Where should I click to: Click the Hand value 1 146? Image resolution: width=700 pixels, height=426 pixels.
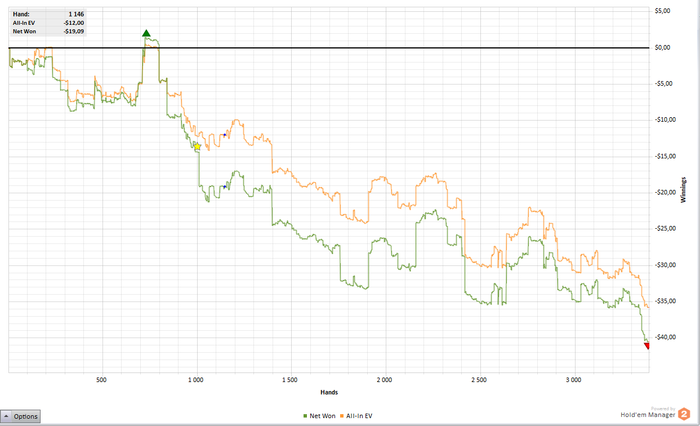click(x=76, y=14)
